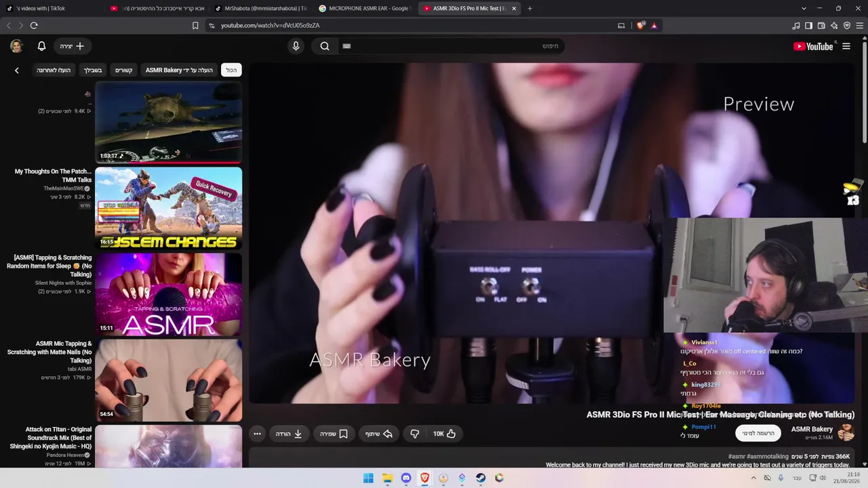868x488 pixels.
Task: Open the ASMR Bakery channel avatar
Action: pos(846,432)
